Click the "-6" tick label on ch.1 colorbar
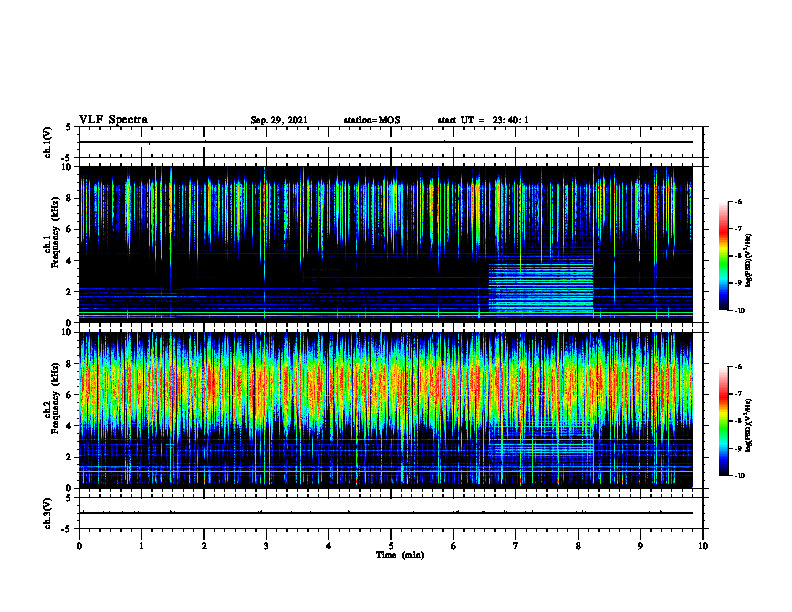Screen dimensions: 792x612 (738, 202)
